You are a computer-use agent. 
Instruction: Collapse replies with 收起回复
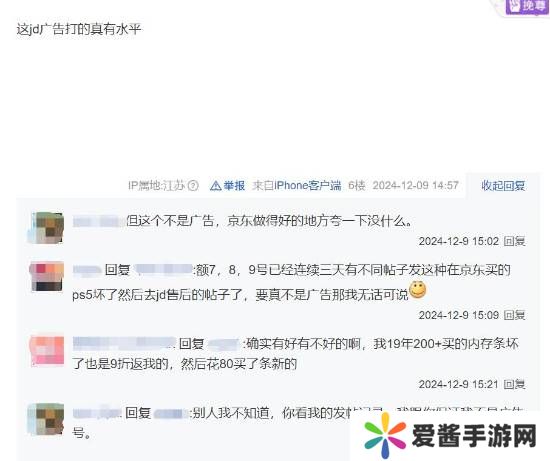(x=503, y=185)
